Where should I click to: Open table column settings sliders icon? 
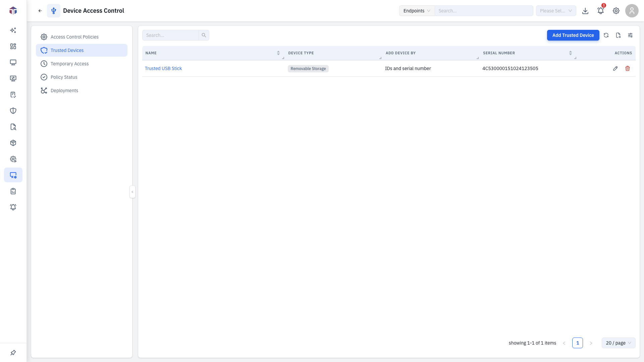[x=630, y=35]
